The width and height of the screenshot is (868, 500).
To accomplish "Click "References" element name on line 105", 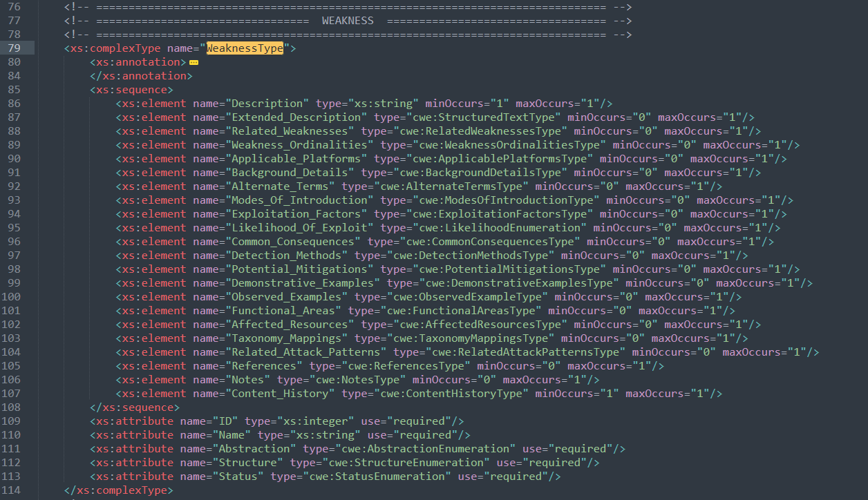I will [264, 366].
